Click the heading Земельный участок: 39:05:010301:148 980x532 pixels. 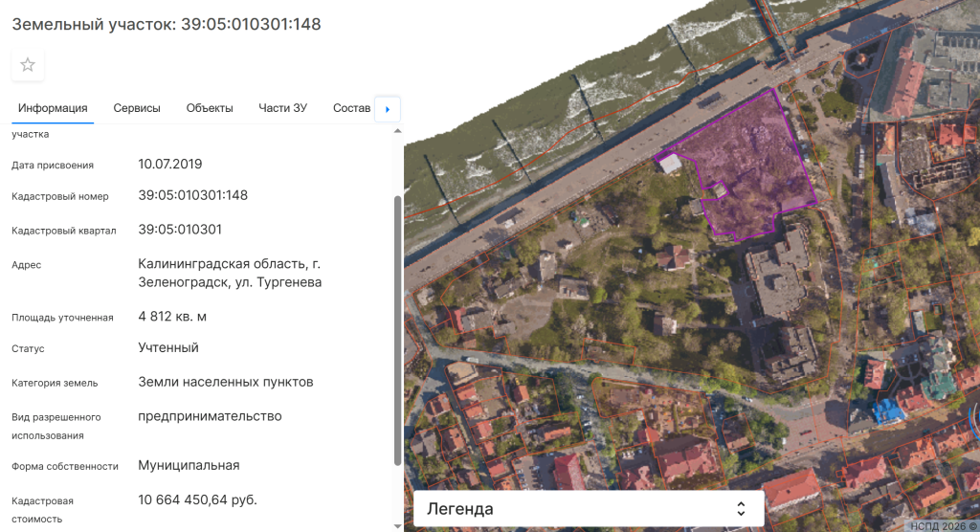[167, 25]
